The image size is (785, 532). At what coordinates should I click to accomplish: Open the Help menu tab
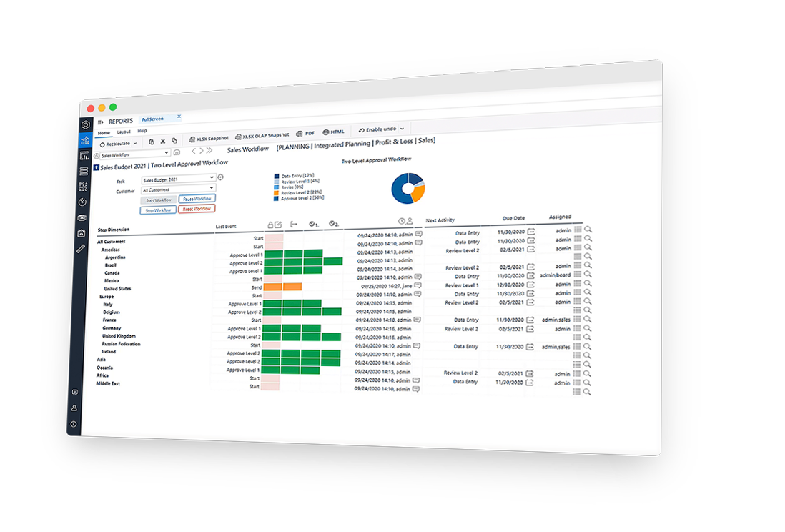[x=142, y=131]
